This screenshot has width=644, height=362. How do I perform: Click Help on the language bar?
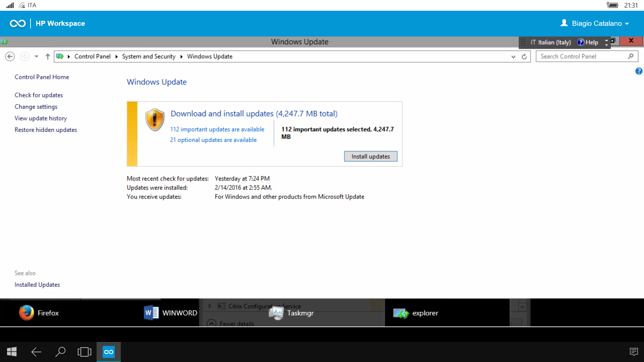(588, 42)
